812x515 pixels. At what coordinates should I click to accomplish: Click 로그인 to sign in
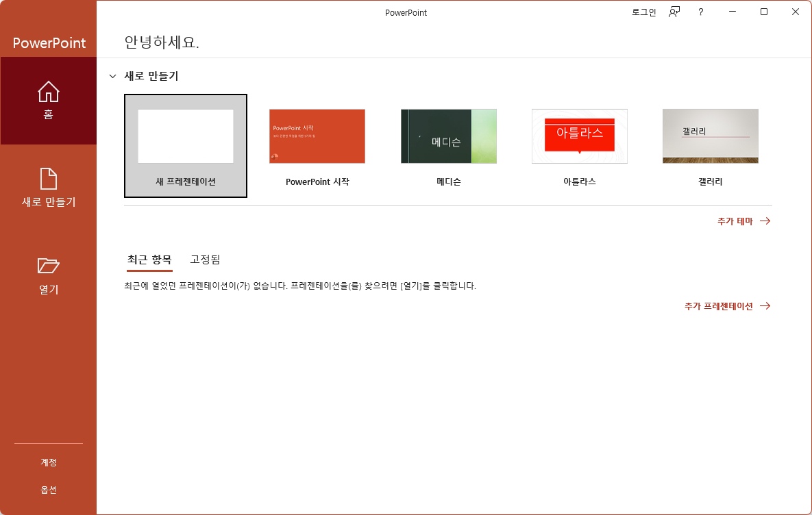pos(643,12)
